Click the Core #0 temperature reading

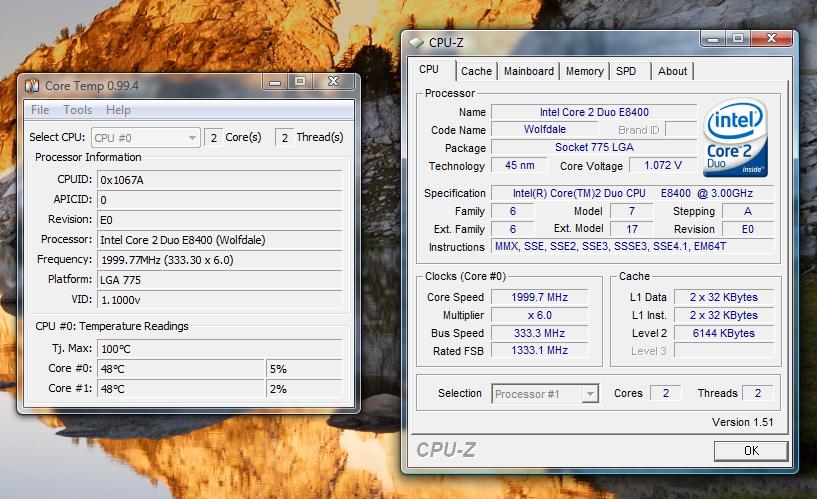tap(181, 369)
